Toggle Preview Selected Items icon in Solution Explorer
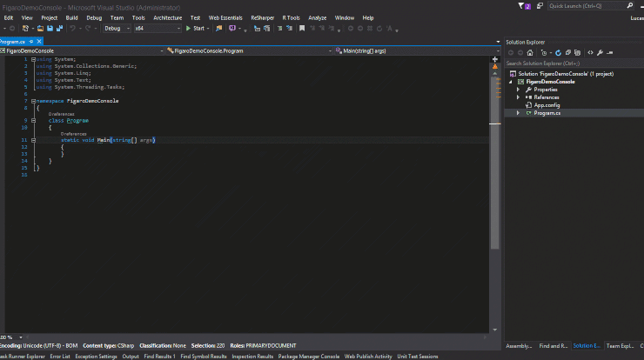The height and width of the screenshot is (360, 644). point(610,52)
